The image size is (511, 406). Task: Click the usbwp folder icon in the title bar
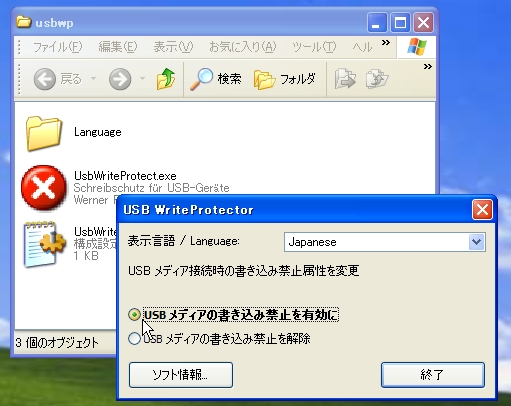point(24,22)
